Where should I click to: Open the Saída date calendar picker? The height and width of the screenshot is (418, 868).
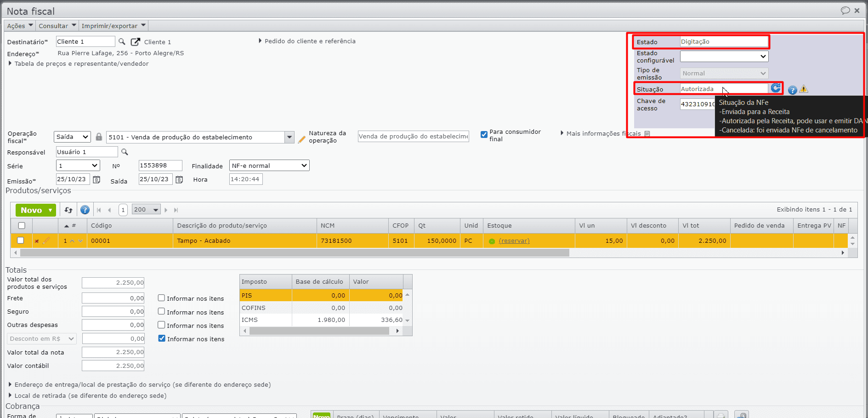179,179
